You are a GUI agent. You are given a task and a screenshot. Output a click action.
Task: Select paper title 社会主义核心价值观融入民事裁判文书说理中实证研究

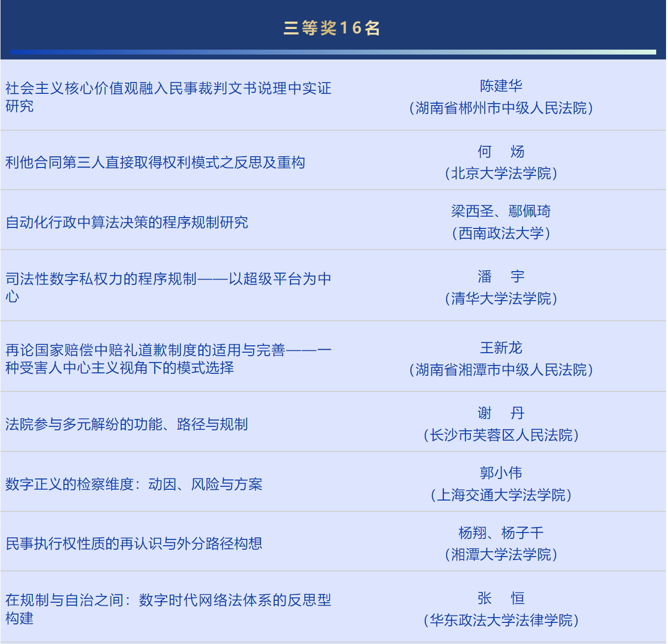coord(168,97)
